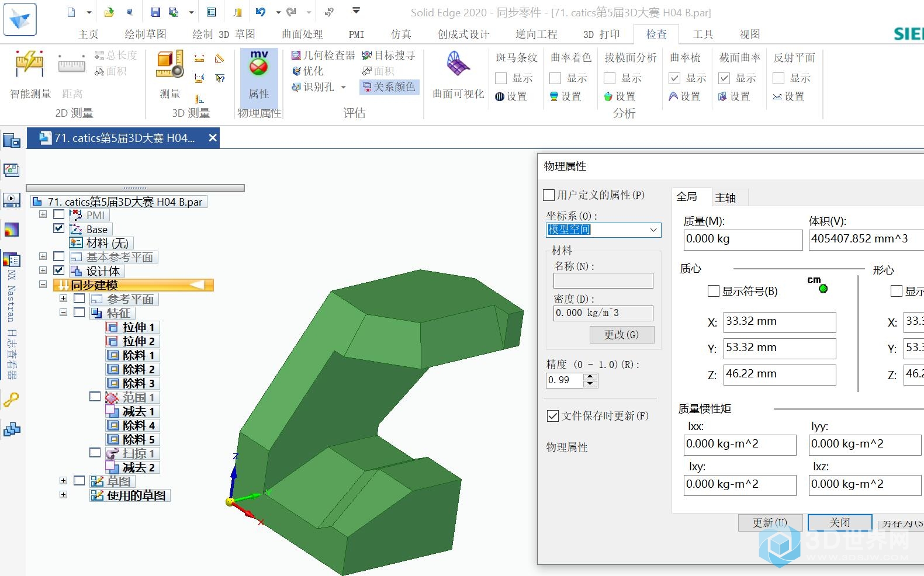Uncheck 截面曲率 显示 checkbox
The image size is (924, 576).
[x=724, y=78]
